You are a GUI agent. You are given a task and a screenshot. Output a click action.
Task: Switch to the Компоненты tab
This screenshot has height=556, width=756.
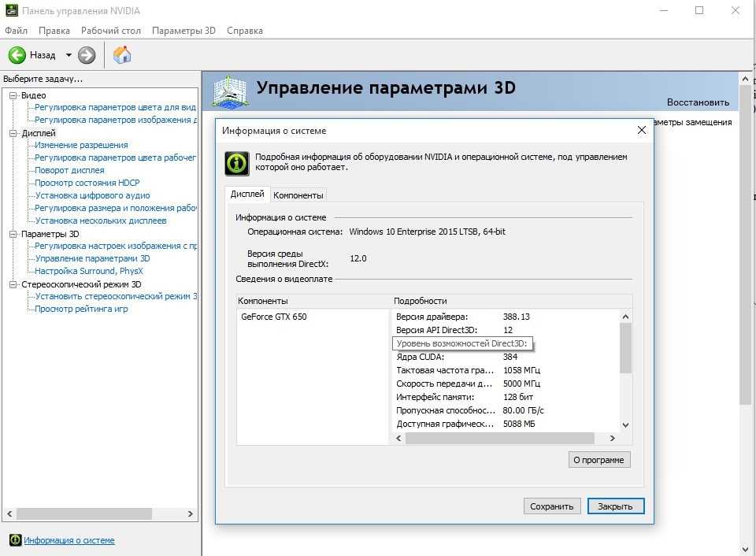(x=298, y=195)
